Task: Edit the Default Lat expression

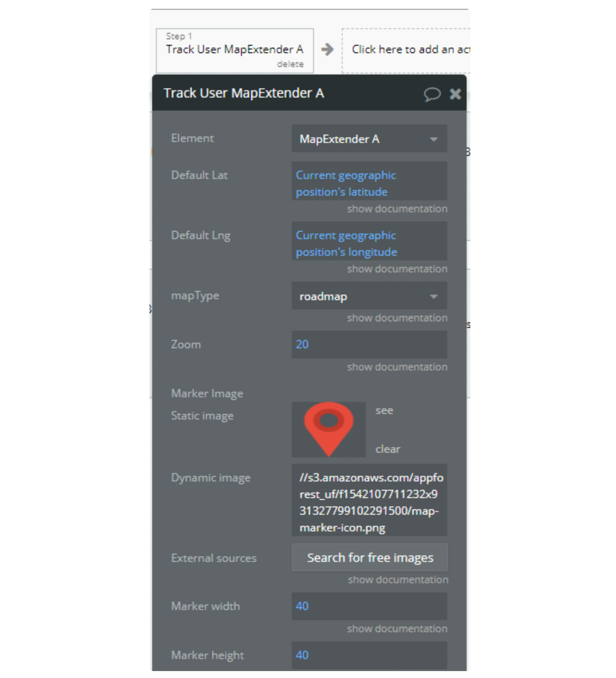Action: click(x=369, y=183)
